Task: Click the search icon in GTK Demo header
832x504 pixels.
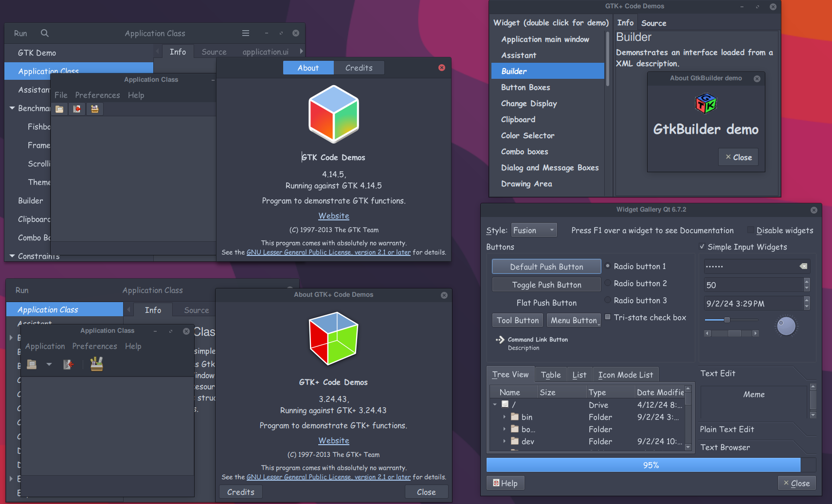Action: click(45, 33)
